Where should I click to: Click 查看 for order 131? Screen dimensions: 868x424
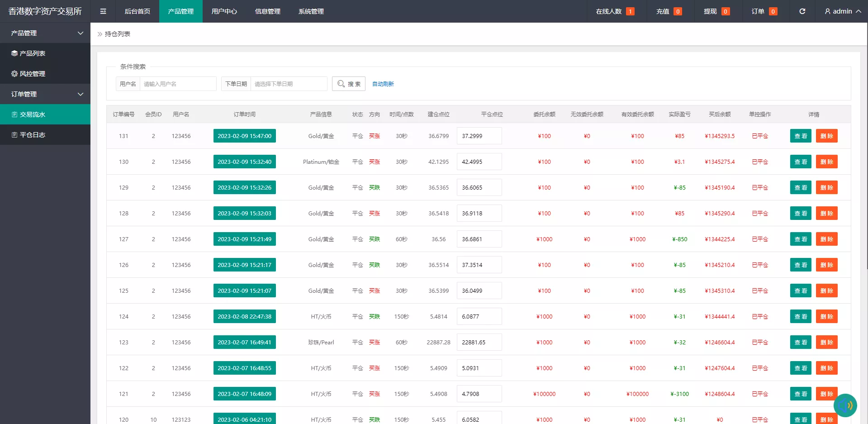tap(801, 136)
